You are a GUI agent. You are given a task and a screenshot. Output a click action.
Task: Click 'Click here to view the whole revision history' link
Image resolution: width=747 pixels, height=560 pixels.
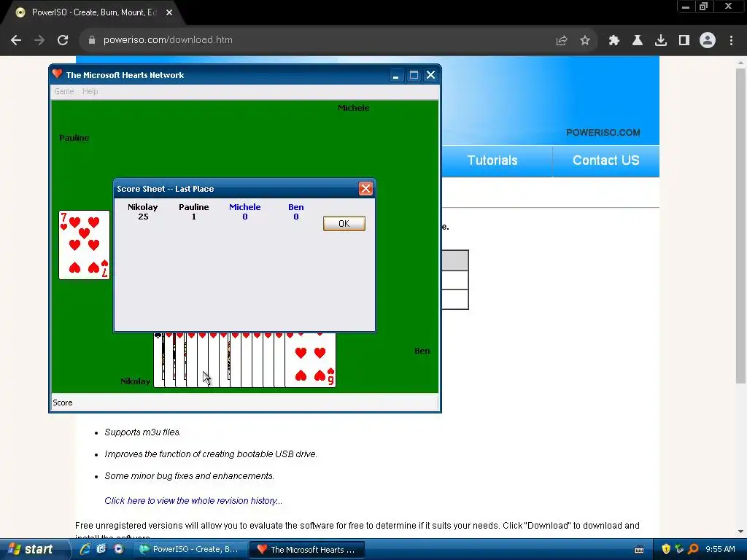(x=193, y=500)
